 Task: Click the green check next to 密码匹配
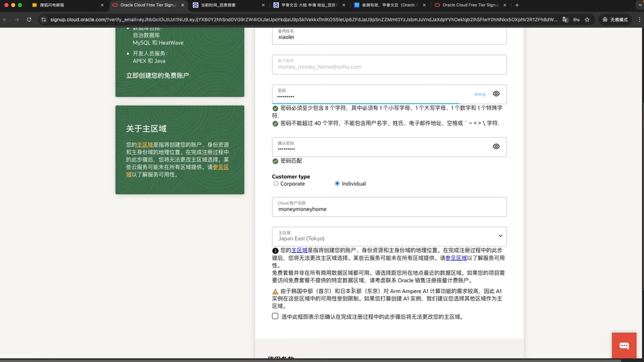point(275,161)
